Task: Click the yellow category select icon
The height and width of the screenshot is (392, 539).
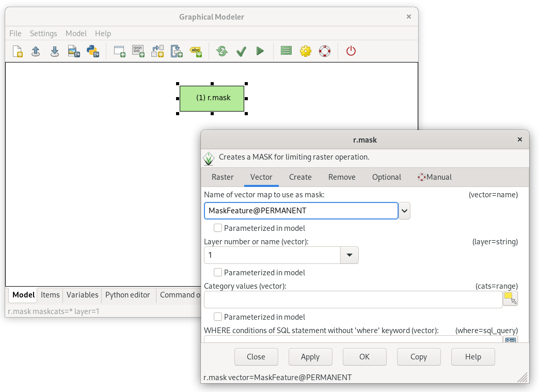Action: [x=511, y=298]
